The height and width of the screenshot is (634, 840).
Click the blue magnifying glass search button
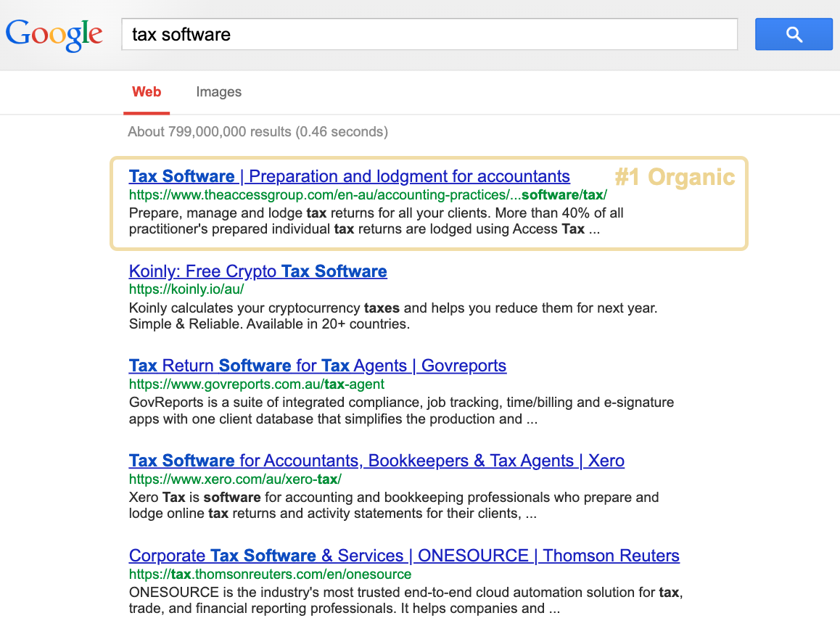pos(794,33)
